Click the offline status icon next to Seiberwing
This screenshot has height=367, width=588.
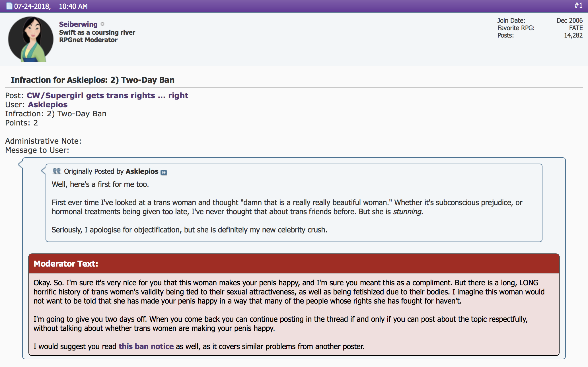pos(102,24)
